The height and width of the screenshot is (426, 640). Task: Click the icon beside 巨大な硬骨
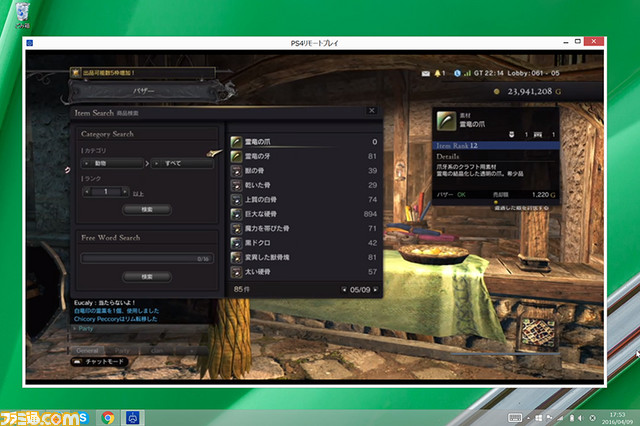[x=236, y=214]
